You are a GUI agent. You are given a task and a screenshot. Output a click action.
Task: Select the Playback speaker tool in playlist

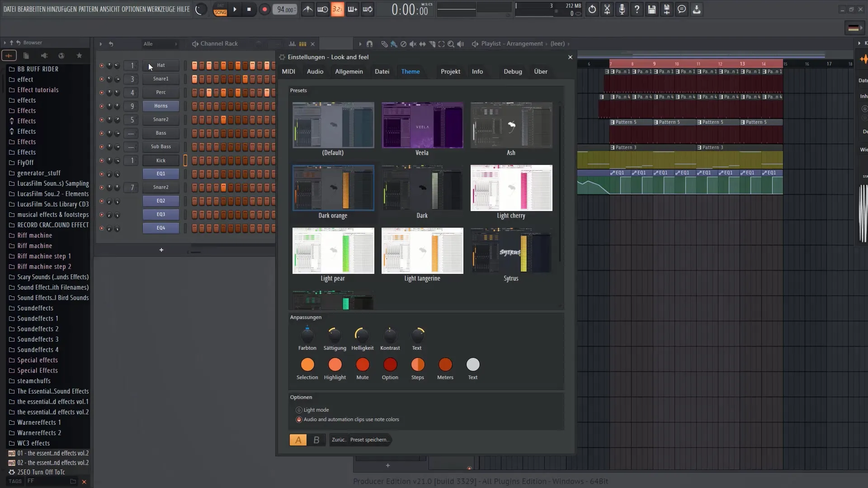[460, 44]
